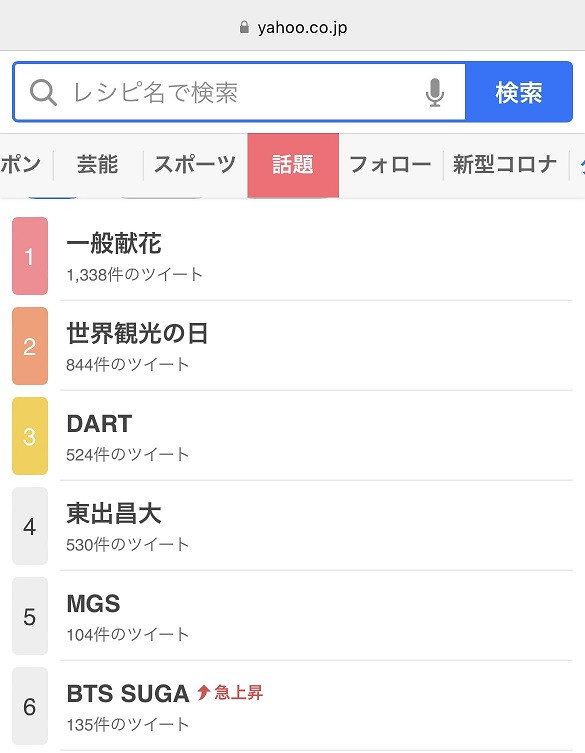Tap the microphone voice search icon

click(x=435, y=92)
